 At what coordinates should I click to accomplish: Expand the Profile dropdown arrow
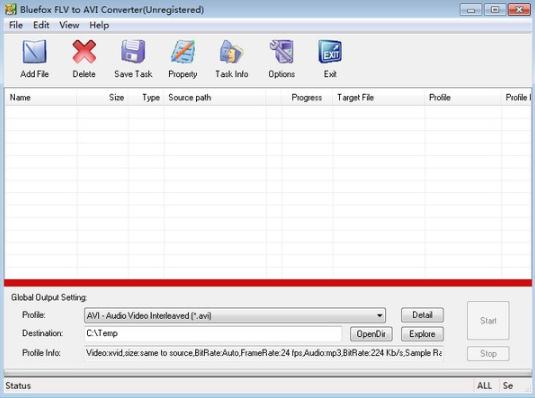point(379,315)
